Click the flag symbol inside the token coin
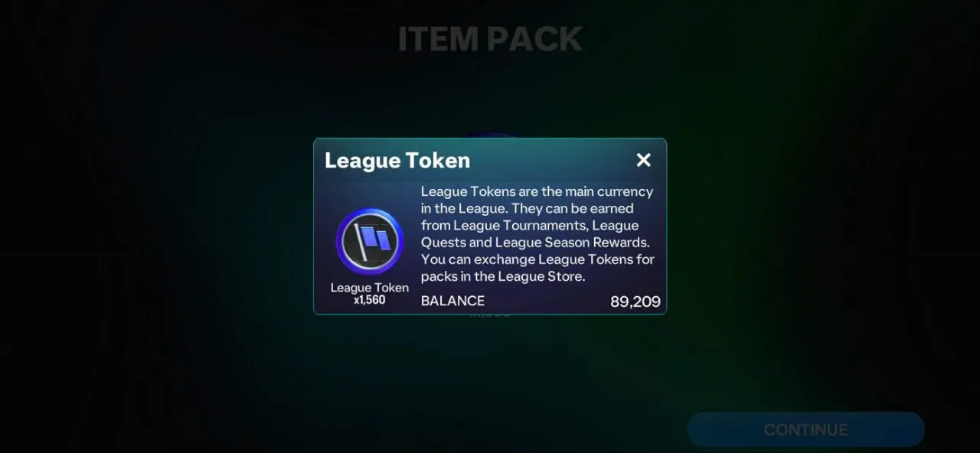The width and height of the screenshot is (980, 453). point(370,241)
